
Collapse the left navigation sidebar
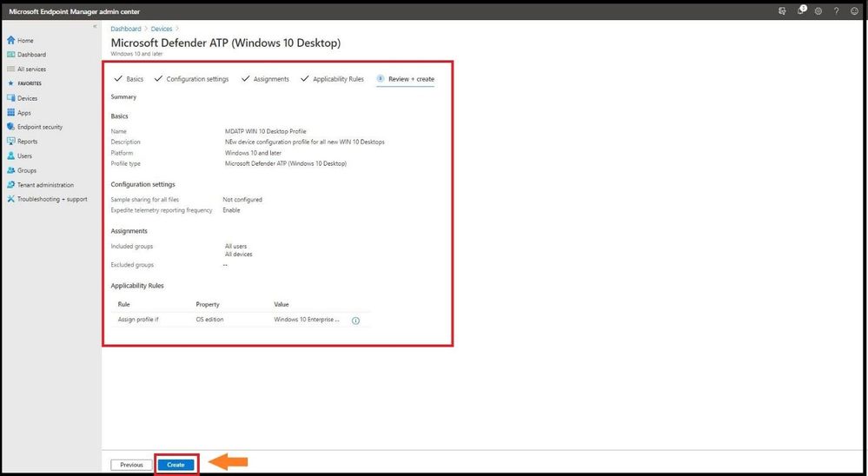[x=95, y=26]
